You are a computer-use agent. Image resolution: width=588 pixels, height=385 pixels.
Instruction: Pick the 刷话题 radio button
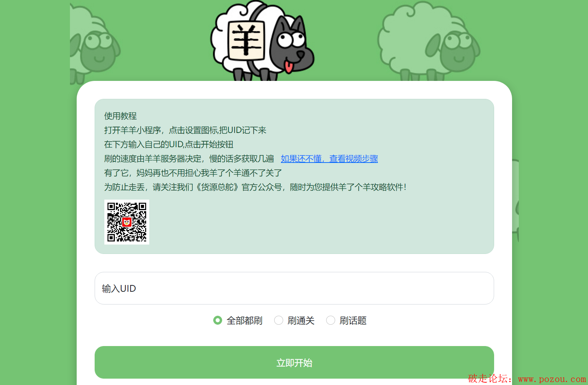[331, 321]
